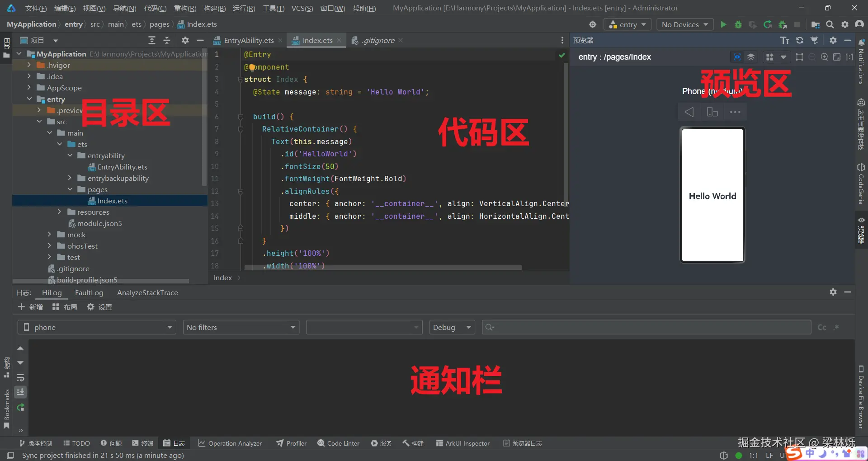
Task: Launch the Profiler from the status bar
Action: (291, 443)
